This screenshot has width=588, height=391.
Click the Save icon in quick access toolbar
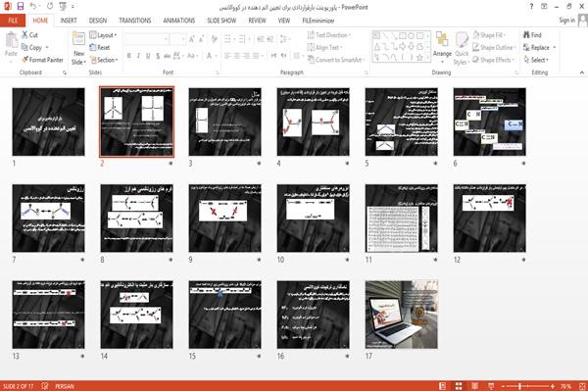(21, 6)
